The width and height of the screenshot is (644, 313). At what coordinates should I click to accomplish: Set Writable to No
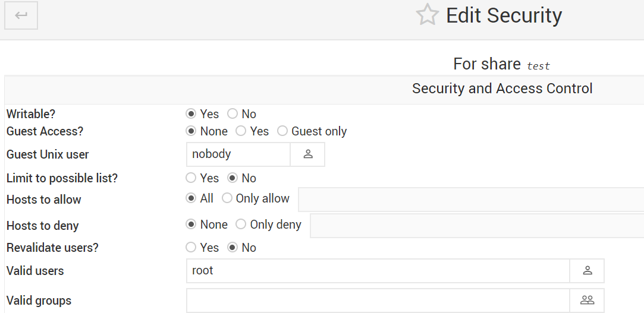233,114
